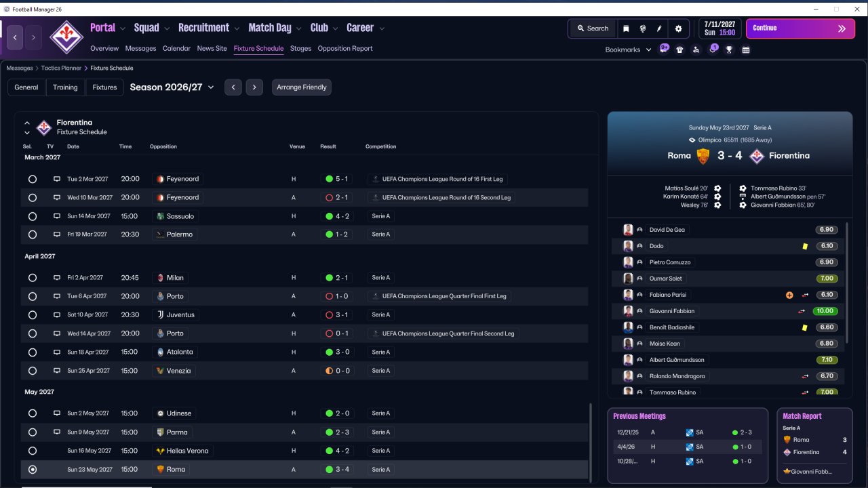Click the yellow card icon on Benoît Badiashile's row

(805, 327)
